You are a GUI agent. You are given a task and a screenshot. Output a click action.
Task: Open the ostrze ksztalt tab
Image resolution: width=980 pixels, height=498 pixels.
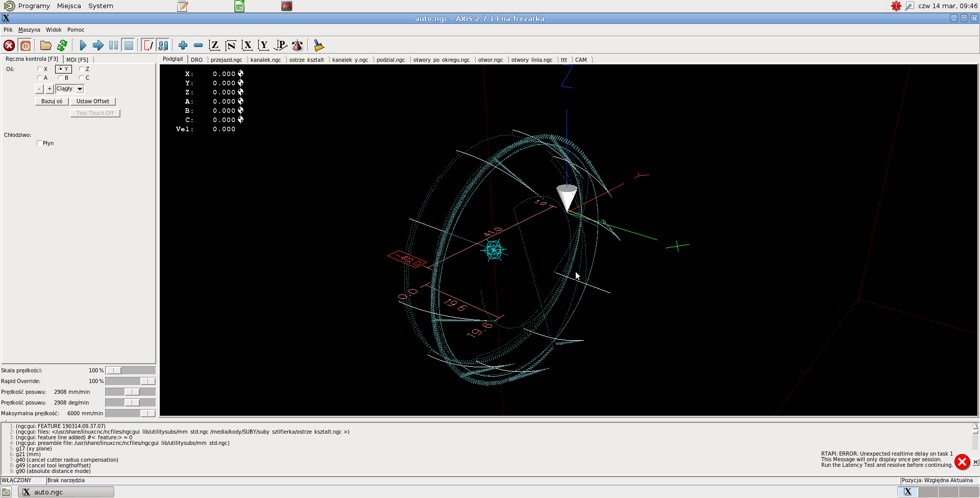[x=306, y=60]
